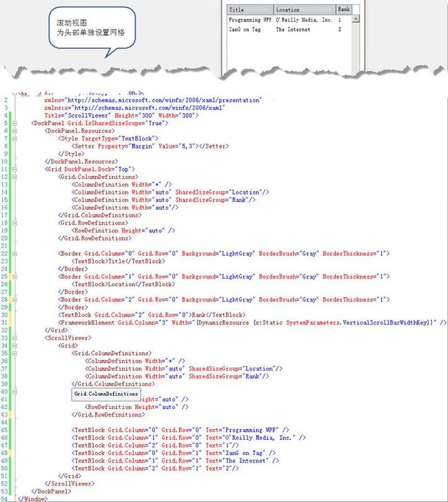Collapse the Style TargetType block on line 7

[14, 139]
